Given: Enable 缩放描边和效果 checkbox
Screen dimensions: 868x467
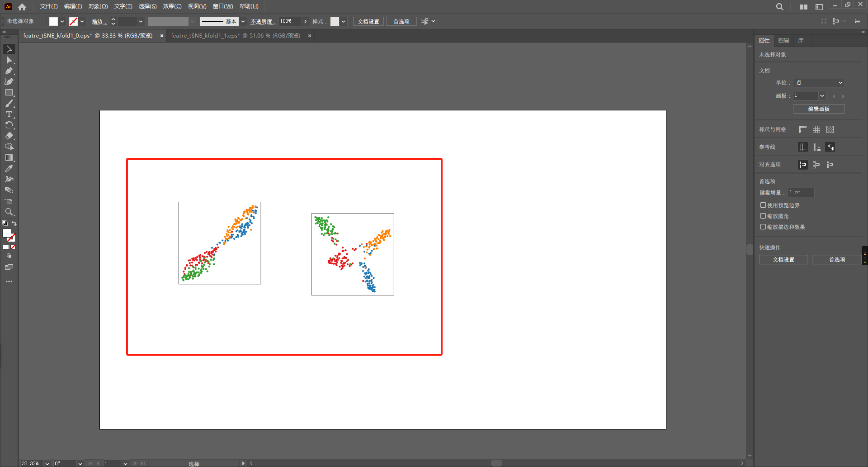Looking at the screenshot, I should pos(763,227).
